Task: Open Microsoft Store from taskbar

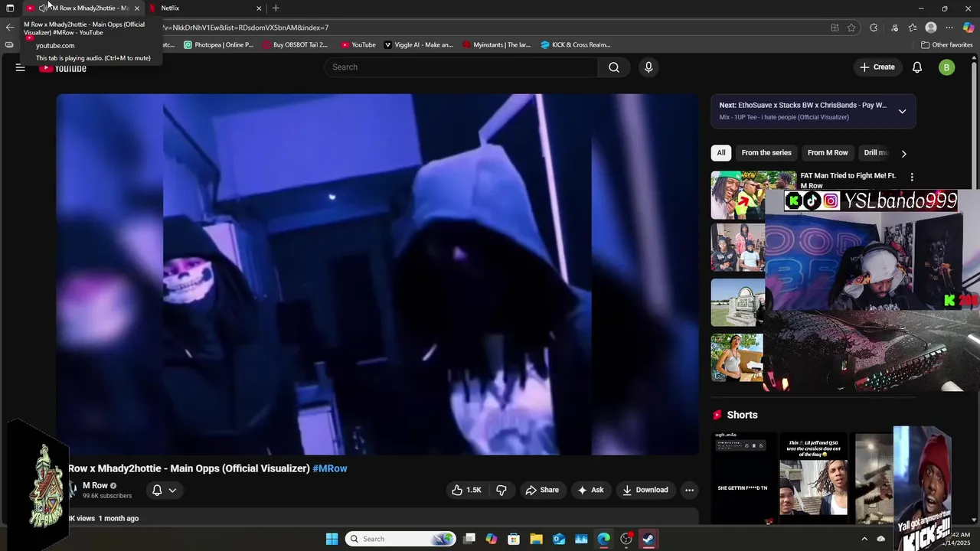Action: 514,539
